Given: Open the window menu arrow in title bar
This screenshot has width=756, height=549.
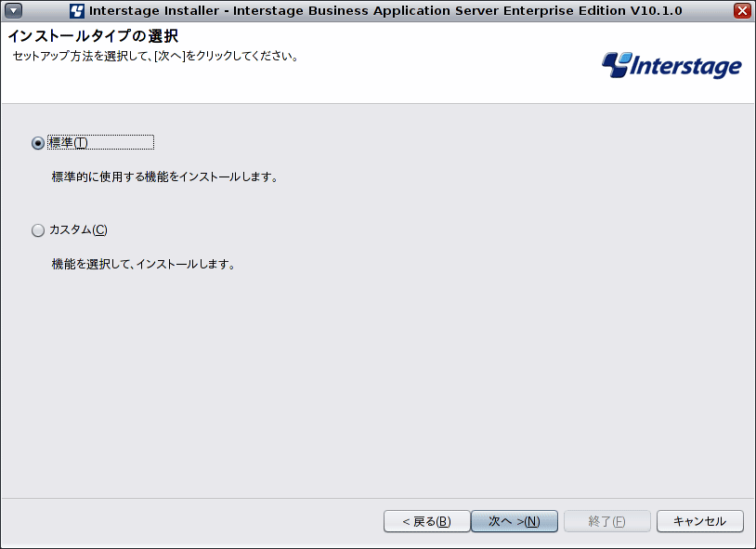Looking at the screenshot, I should click(x=14, y=10).
